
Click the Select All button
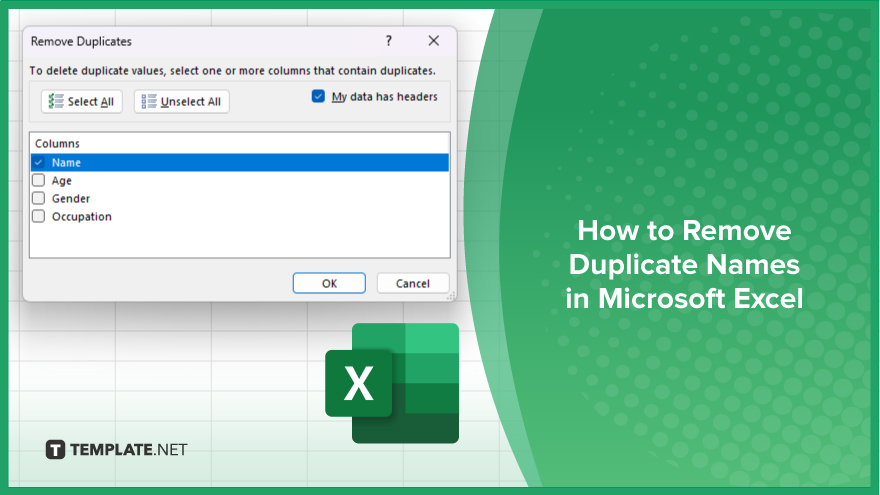tap(81, 102)
